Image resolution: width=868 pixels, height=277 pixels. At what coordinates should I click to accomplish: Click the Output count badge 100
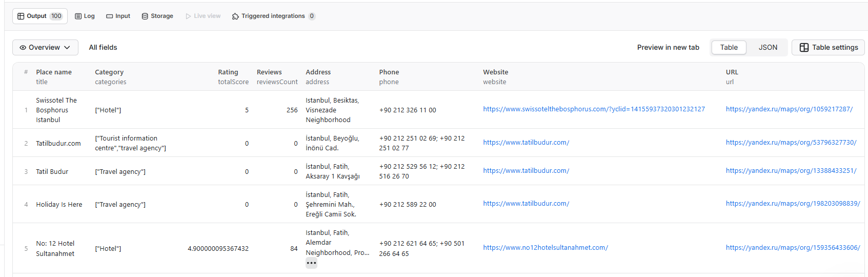[x=56, y=16]
